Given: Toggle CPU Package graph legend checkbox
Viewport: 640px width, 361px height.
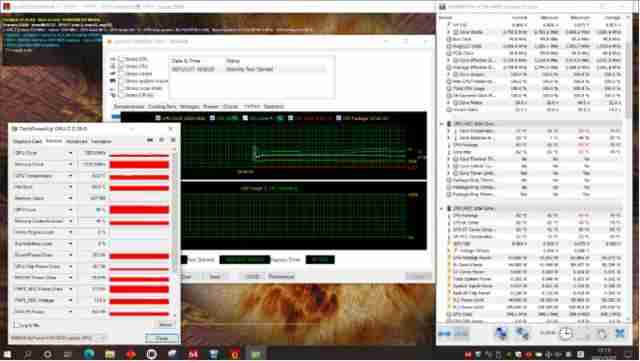Looking at the screenshot, I should tap(338, 118).
